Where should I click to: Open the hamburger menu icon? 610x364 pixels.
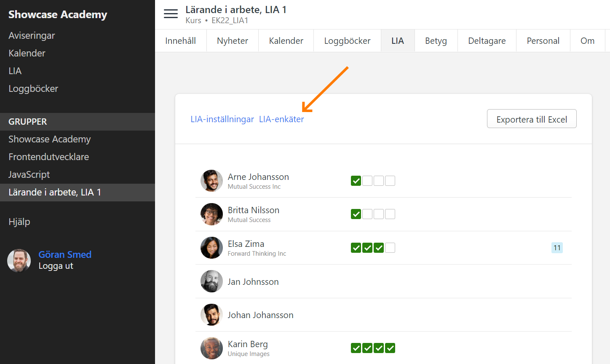[171, 14]
